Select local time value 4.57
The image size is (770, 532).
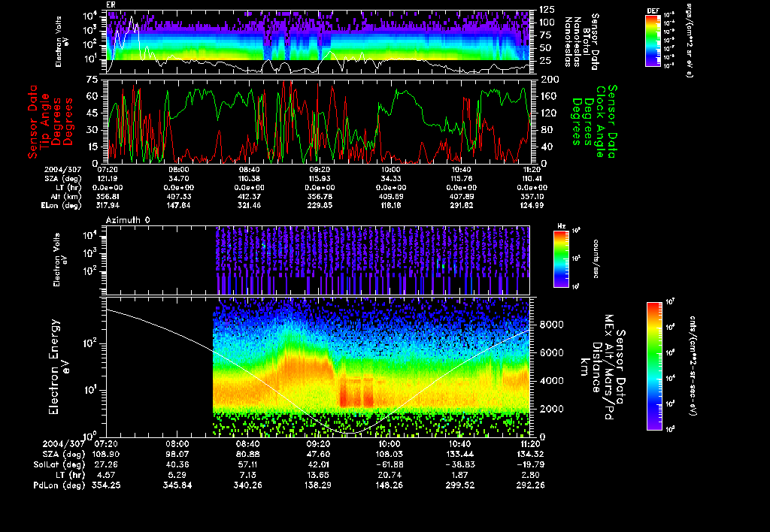(x=107, y=475)
